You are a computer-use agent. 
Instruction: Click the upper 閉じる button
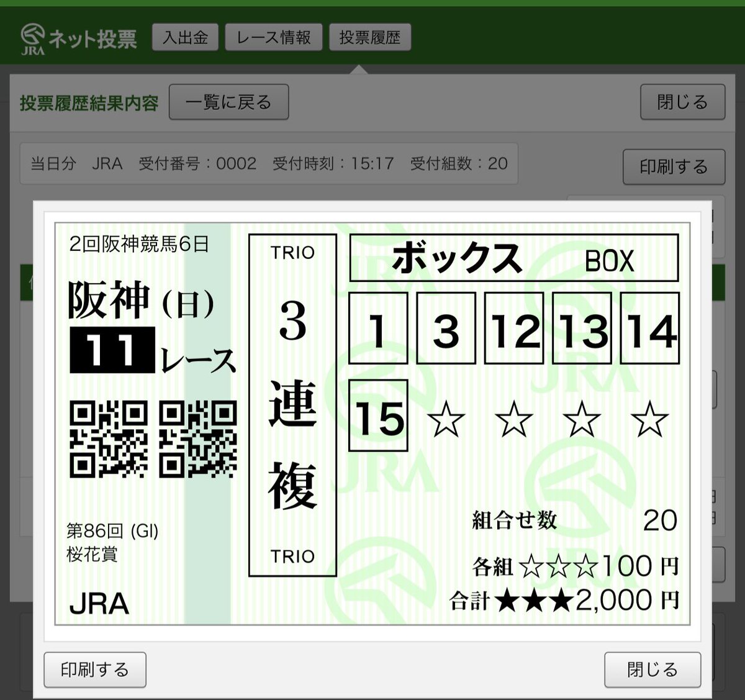(682, 102)
